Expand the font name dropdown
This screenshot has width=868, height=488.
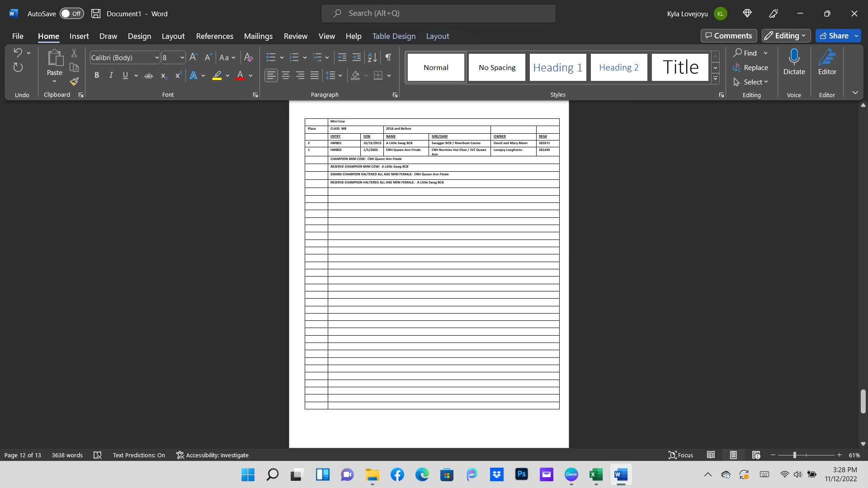click(x=156, y=58)
